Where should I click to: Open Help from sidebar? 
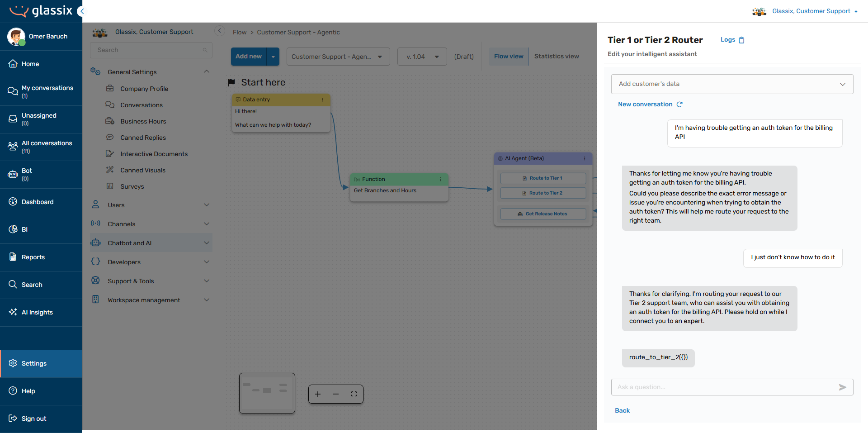(x=41, y=391)
